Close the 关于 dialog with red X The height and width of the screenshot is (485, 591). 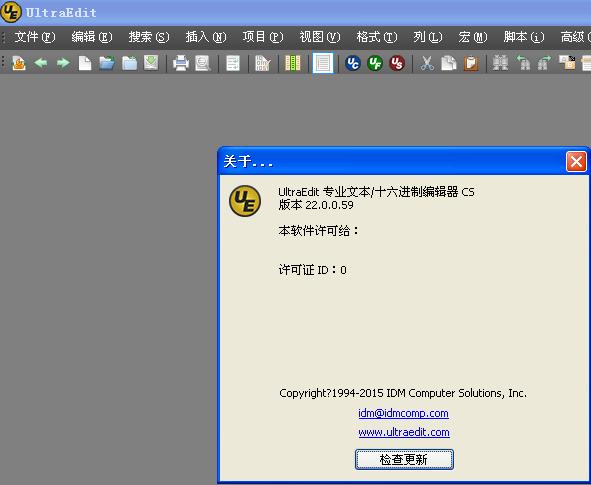click(576, 162)
